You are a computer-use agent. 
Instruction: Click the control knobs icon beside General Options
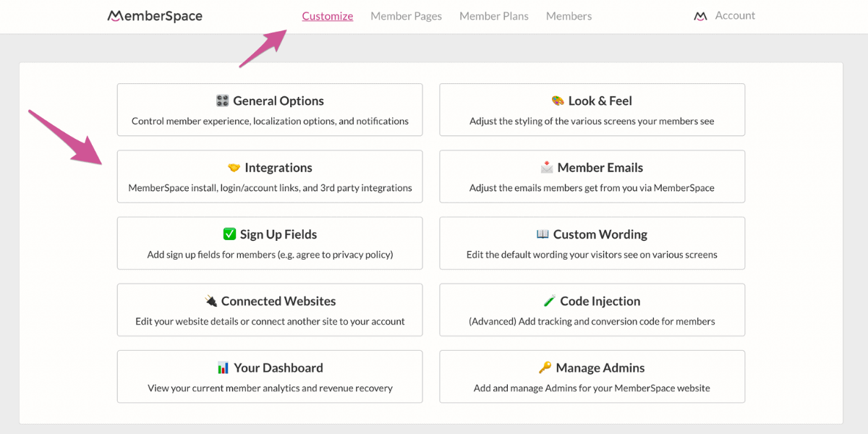point(222,101)
